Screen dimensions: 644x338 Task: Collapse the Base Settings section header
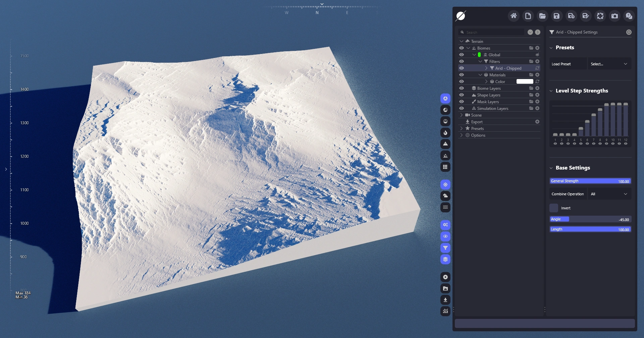point(573,168)
